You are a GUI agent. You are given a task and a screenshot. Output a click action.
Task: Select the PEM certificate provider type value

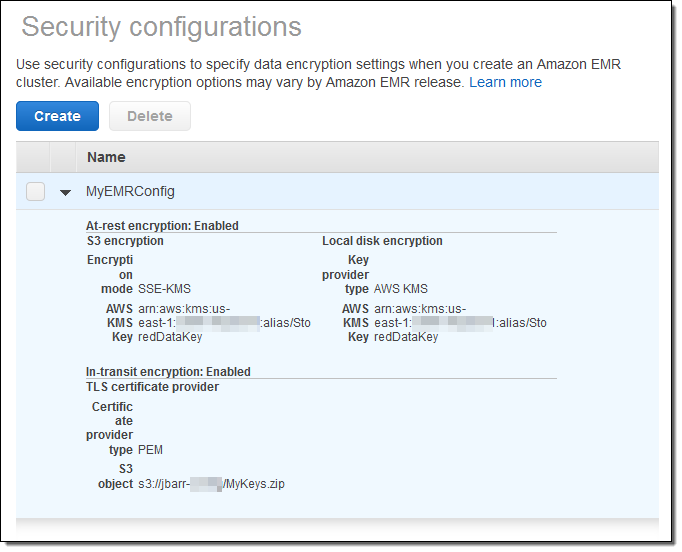(150, 450)
